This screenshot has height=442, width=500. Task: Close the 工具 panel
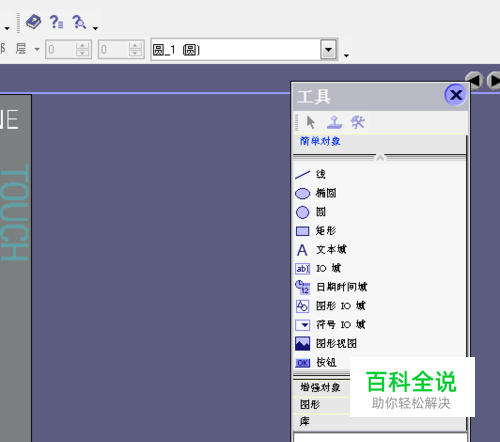point(455,95)
